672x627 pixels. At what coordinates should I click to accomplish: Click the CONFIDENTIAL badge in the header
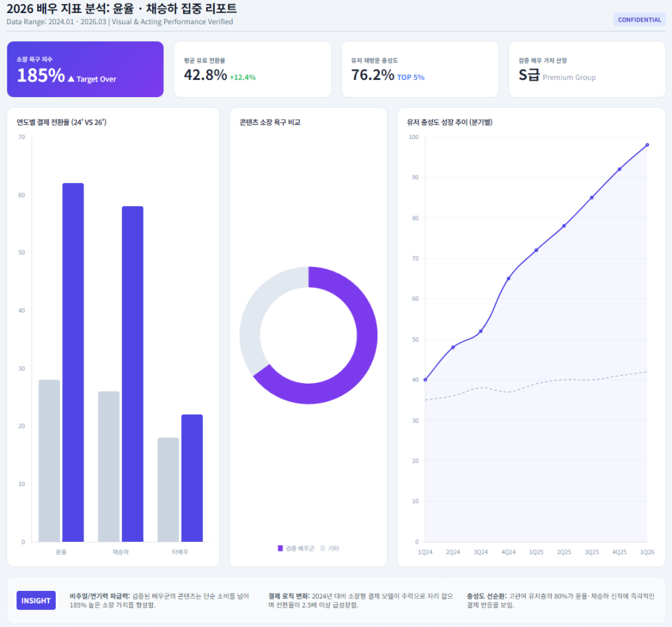[639, 20]
